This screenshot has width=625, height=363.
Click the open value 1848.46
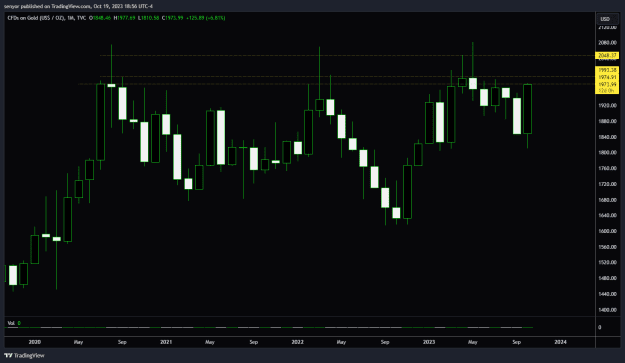click(x=101, y=18)
